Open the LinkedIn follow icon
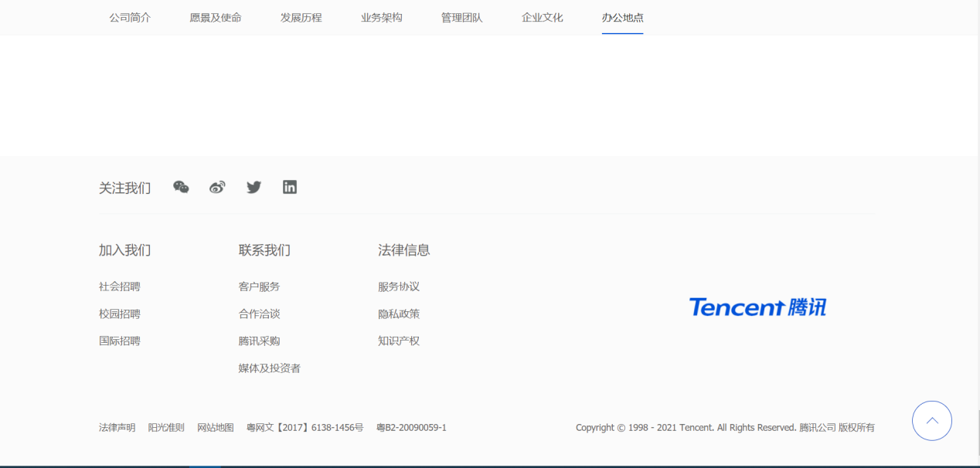 pyautogui.click(x=290, y=187)
